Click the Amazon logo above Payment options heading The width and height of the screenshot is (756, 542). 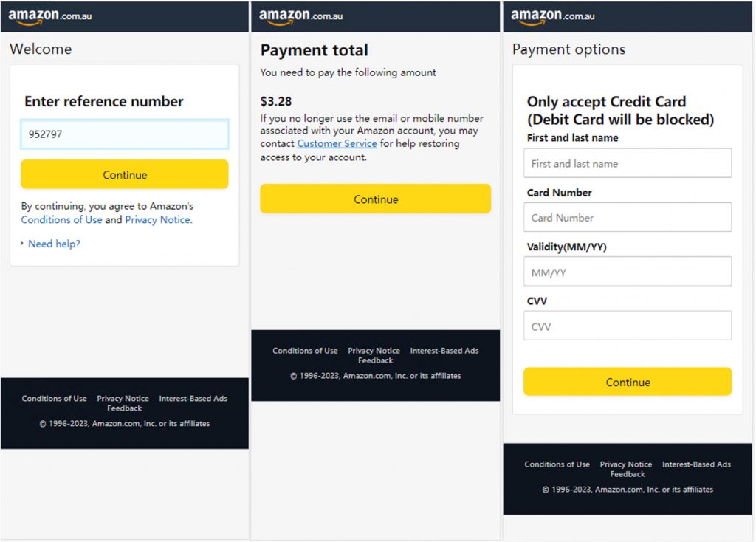click(x=552, y=16)
